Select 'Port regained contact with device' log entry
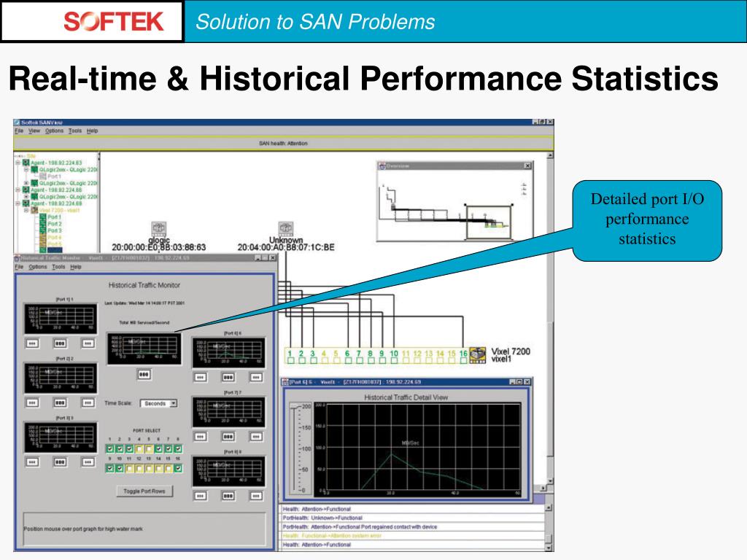The image size is (747, 560). pos(360,526)
